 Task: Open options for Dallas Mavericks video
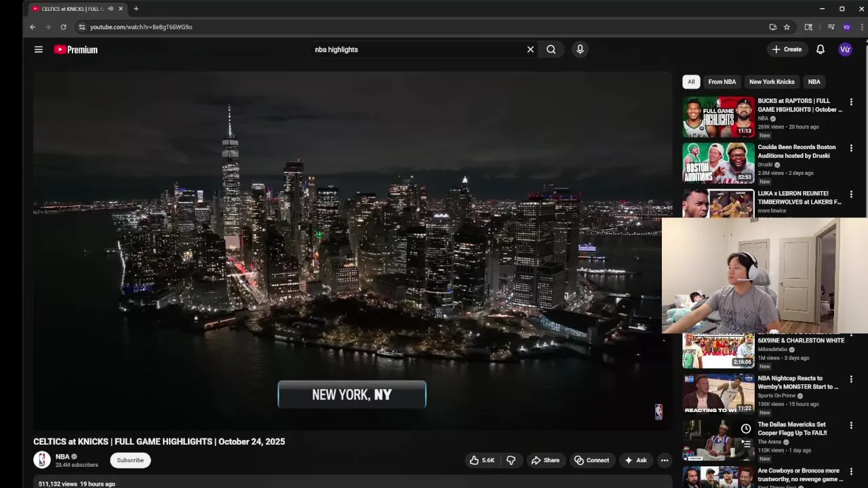click(x=851, y=425)
